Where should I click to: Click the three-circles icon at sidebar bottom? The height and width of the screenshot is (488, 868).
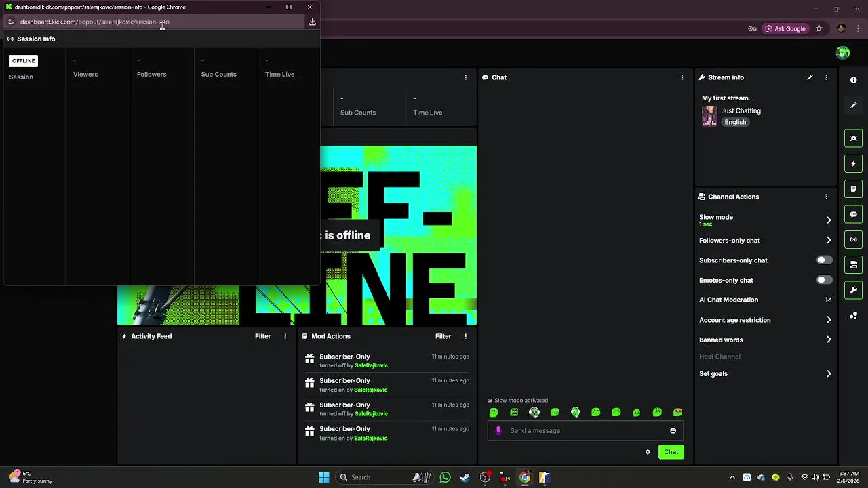(853, 316)
